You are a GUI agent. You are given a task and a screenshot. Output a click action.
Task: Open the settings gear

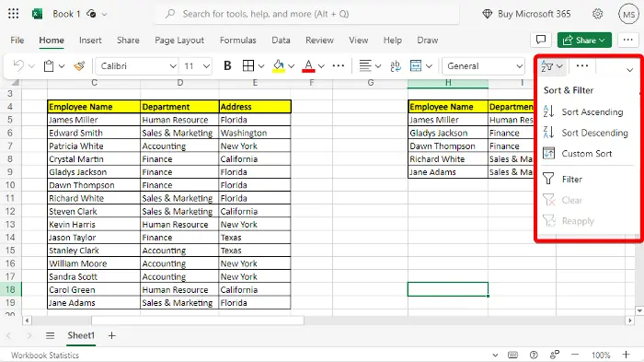[598, 14]
